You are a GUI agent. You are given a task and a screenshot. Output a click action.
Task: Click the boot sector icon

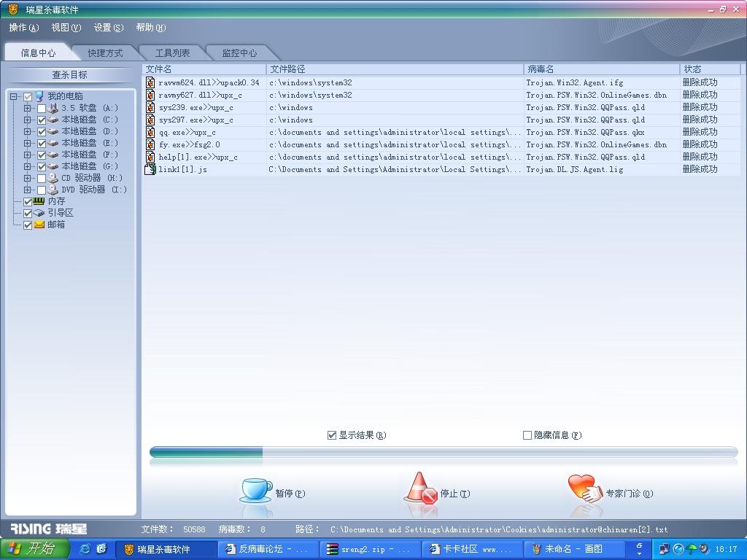pyautogui.click(x=39, y=213)
